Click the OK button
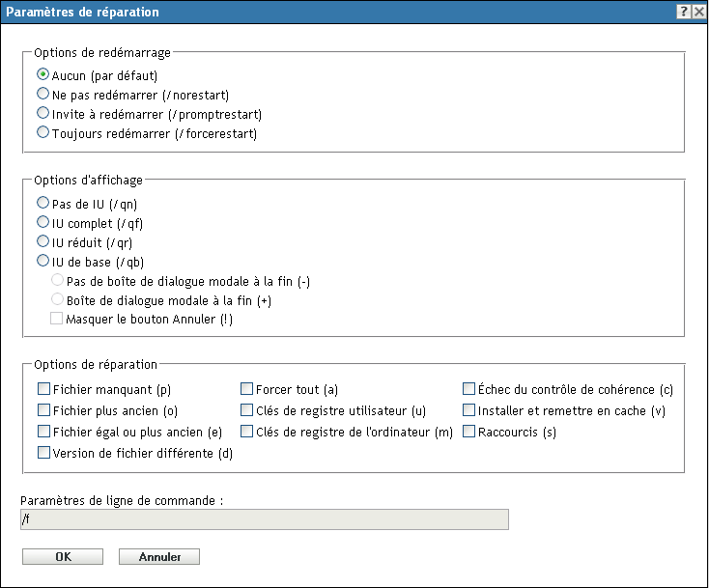 click(63, 557)
